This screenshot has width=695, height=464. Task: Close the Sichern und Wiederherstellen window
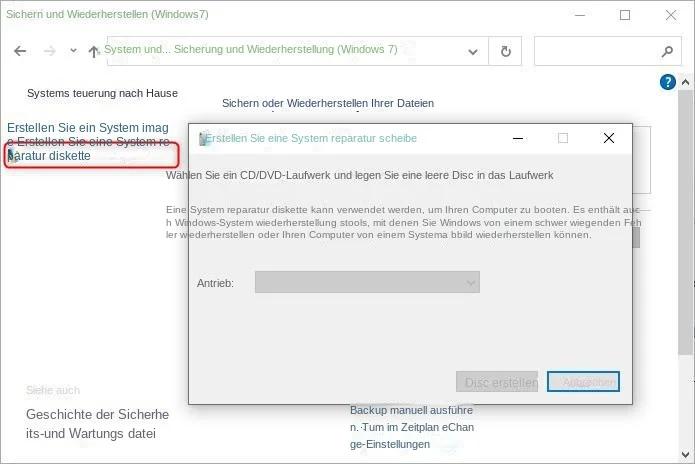671,15
